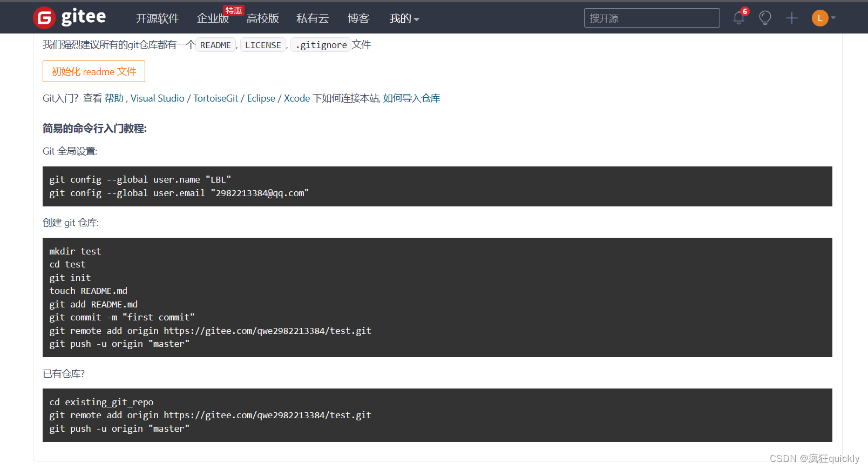Open the notifications bell icon

point(738,18)
